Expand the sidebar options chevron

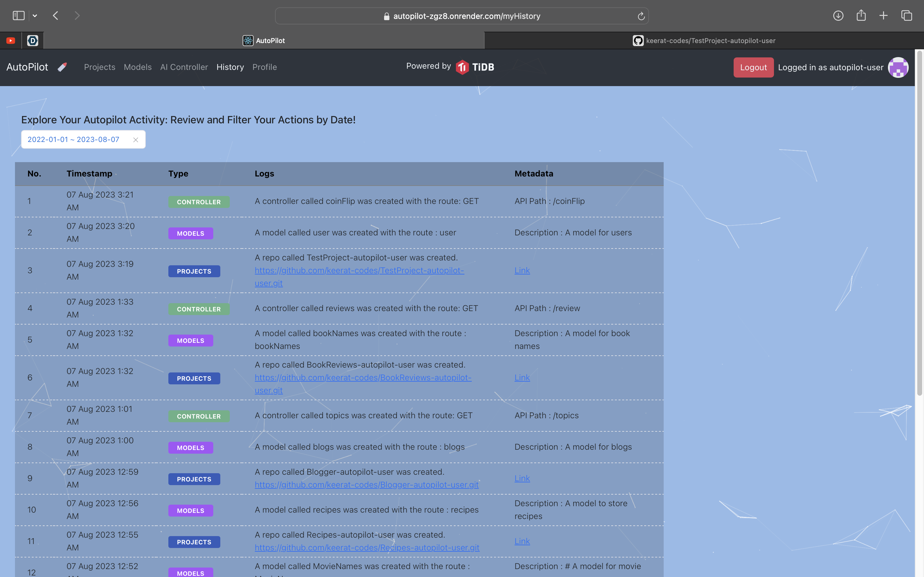pyautogui.click(x=35, y=16)
